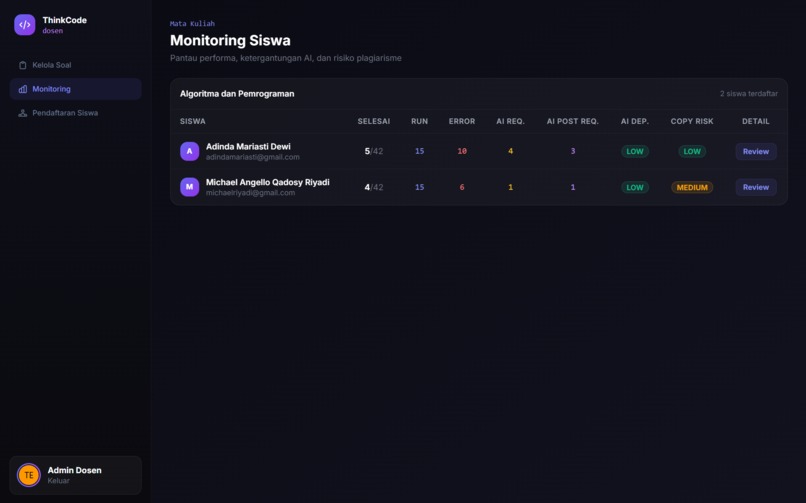
Task: Click Adinda's run count 15
Action: click(x=419, y=151)
